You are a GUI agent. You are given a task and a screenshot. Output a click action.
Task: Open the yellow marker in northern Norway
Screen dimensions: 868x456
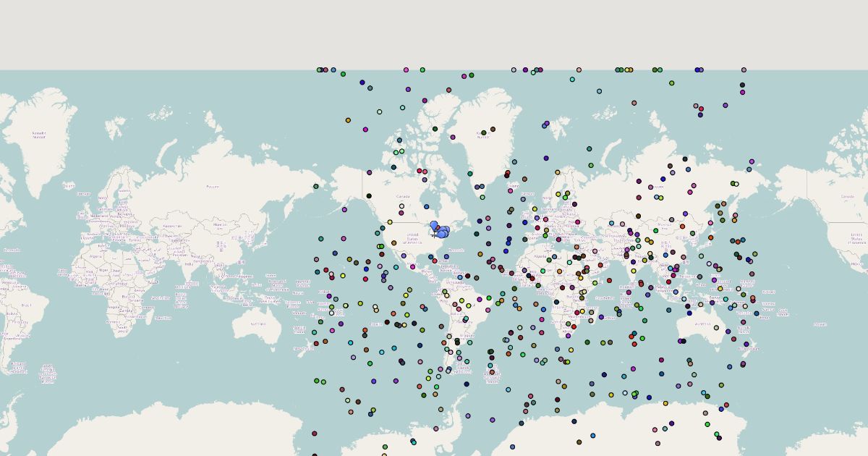[557, 172]
